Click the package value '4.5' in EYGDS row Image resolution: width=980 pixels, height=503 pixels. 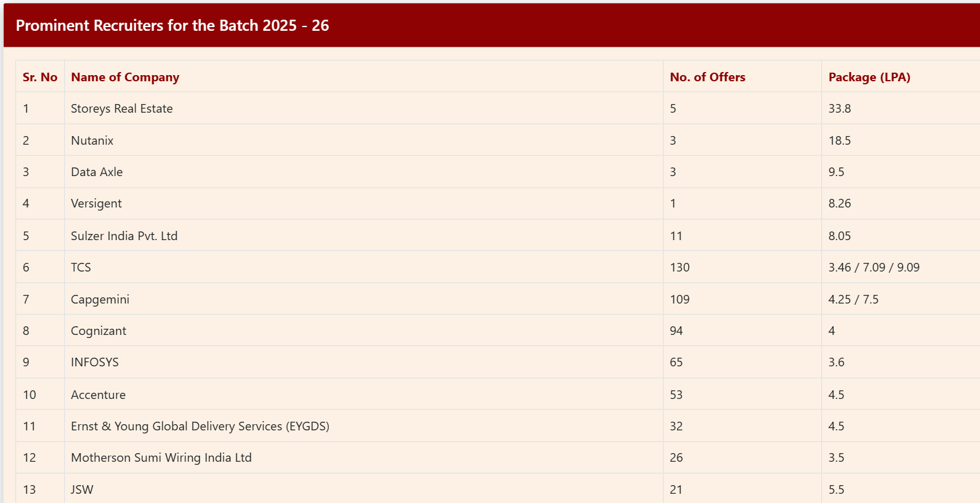836,426
